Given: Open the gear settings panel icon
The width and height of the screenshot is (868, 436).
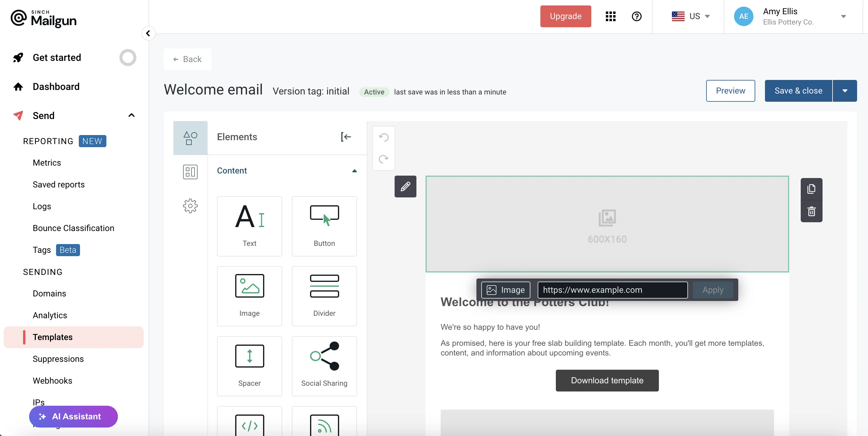Looking at the screenshot, I should tap(190, 205).
